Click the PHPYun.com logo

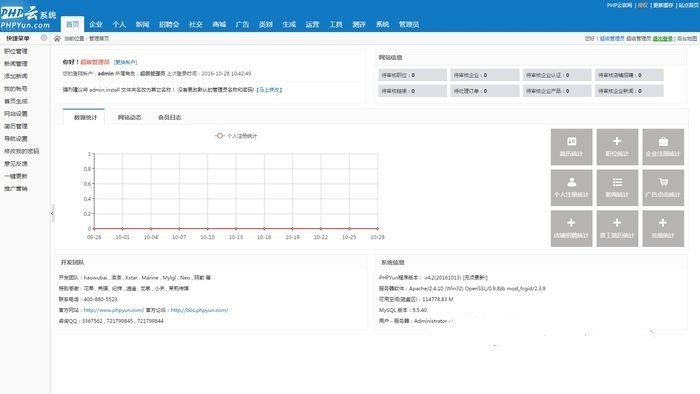point(28,17)
